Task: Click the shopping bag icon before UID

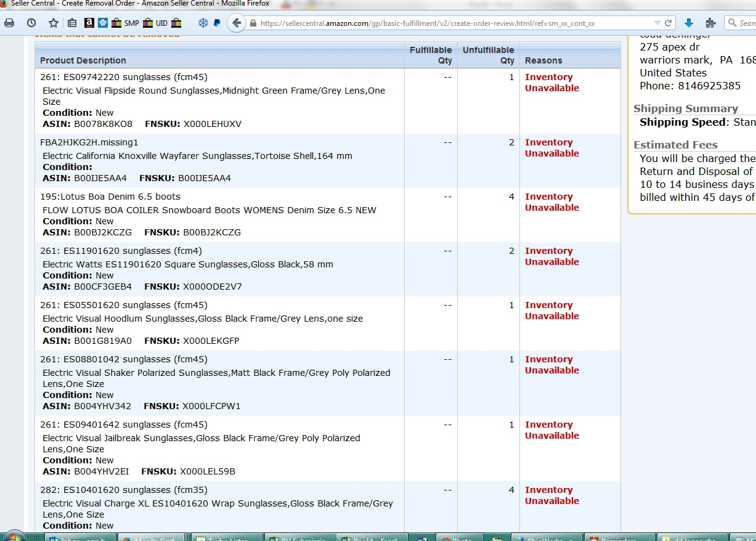Action: tap(148, 23)
